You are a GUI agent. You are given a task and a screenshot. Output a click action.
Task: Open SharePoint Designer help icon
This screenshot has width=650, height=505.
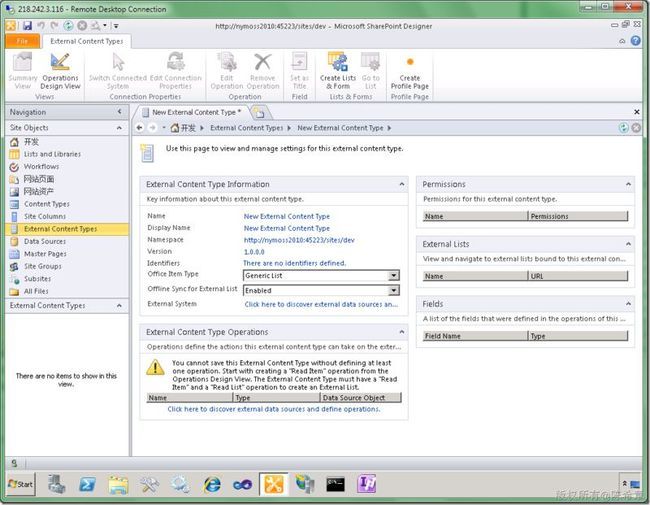point(635,41)
